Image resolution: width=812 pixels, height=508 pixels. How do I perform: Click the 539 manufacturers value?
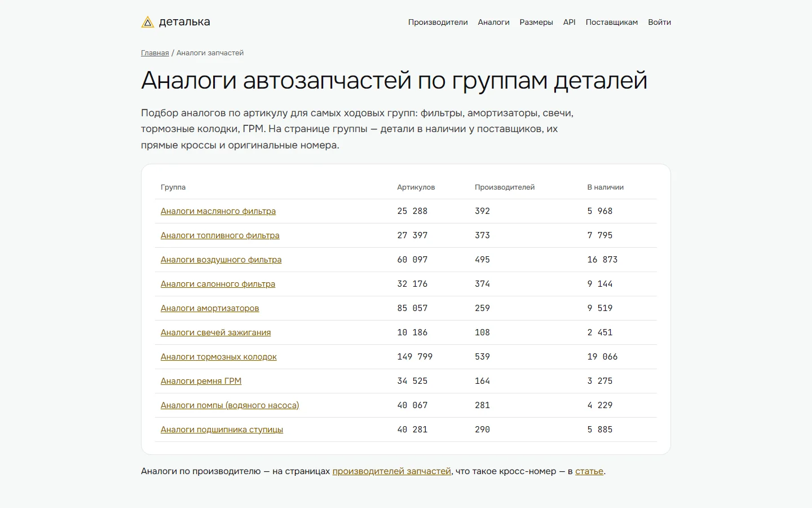point(482,357)
